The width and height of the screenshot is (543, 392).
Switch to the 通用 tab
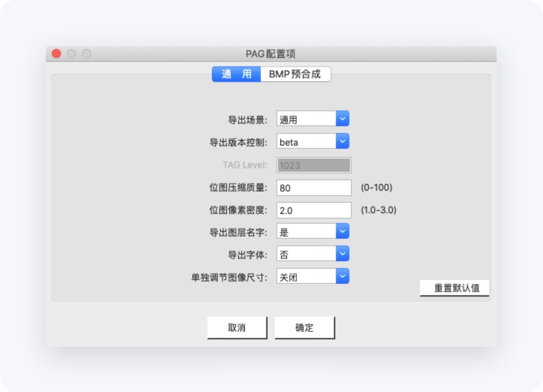tap(236, 74)
